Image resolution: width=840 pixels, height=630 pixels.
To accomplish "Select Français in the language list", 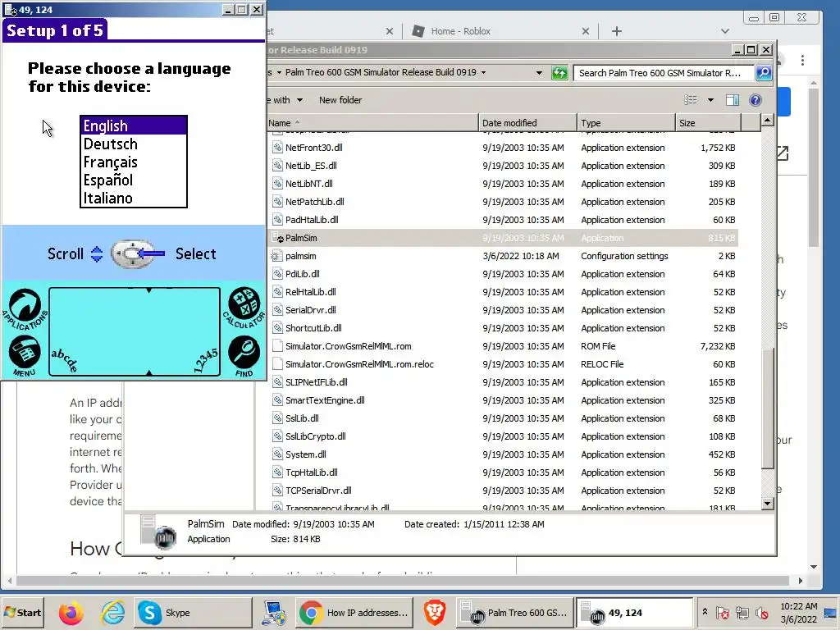I will pos(134,162).
